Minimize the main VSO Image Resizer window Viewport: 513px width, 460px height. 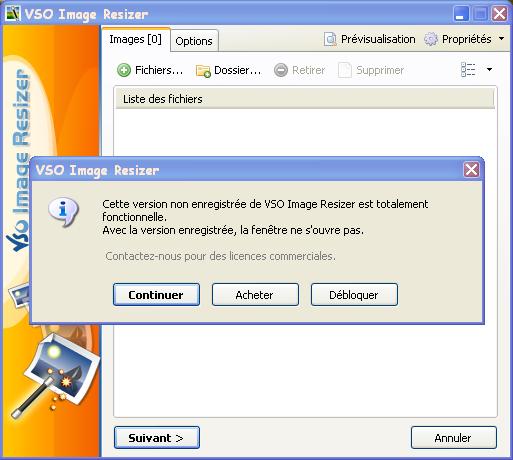(461, 14)
